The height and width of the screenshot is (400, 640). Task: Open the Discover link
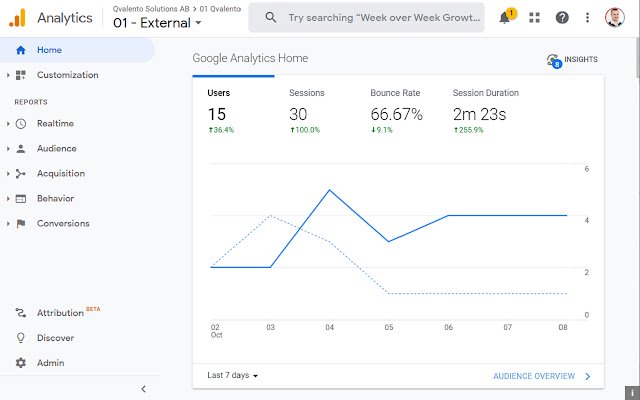pos(56,338)
